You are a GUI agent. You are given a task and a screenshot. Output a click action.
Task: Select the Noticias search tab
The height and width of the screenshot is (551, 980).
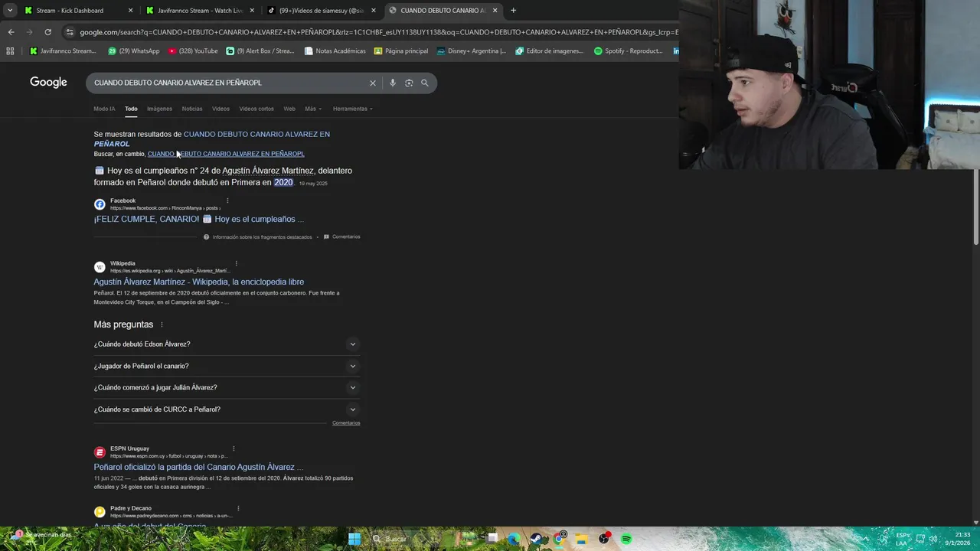pos(192,109)
